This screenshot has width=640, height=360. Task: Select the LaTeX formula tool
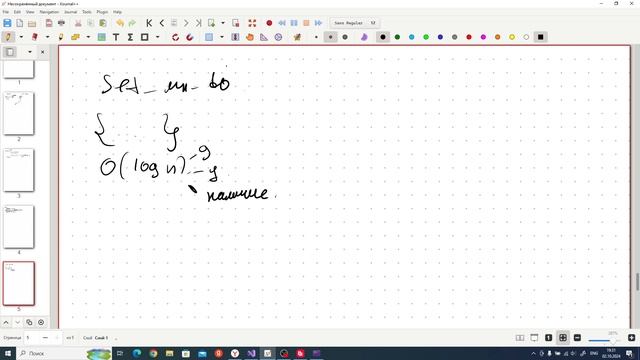click(130, 37)
